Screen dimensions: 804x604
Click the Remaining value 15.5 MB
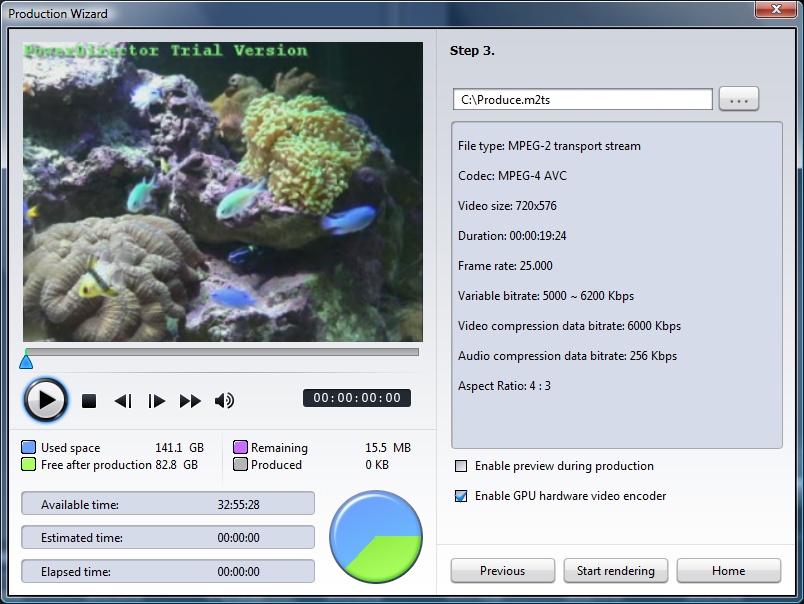click(x=388, y=448)
